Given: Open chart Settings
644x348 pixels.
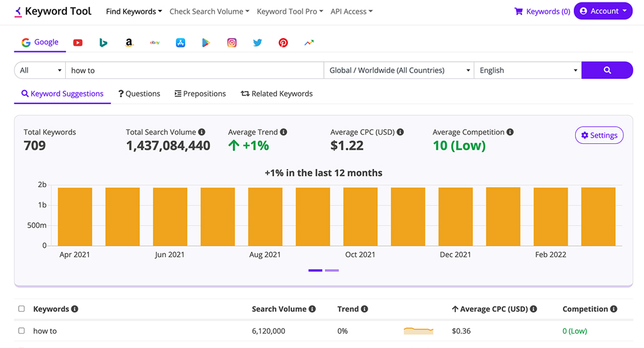Looking at the screenshot, I should point(600,135).
